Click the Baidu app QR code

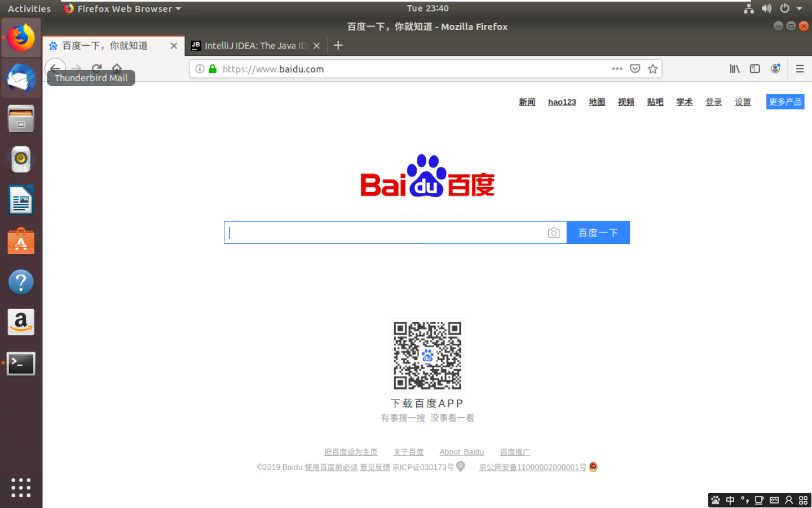point(427,356)
